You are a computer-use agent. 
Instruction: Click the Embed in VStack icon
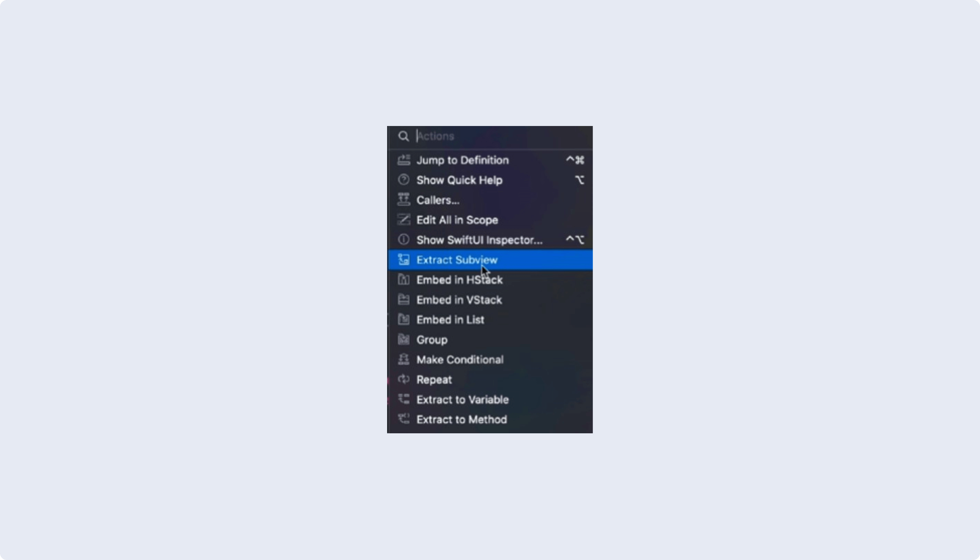pos(404,300)
